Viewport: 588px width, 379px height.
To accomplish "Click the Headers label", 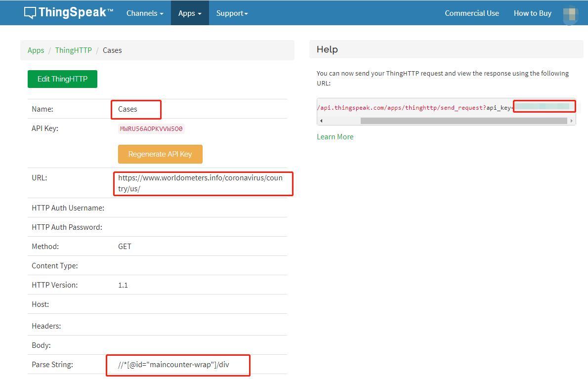I will pos(46,326).
